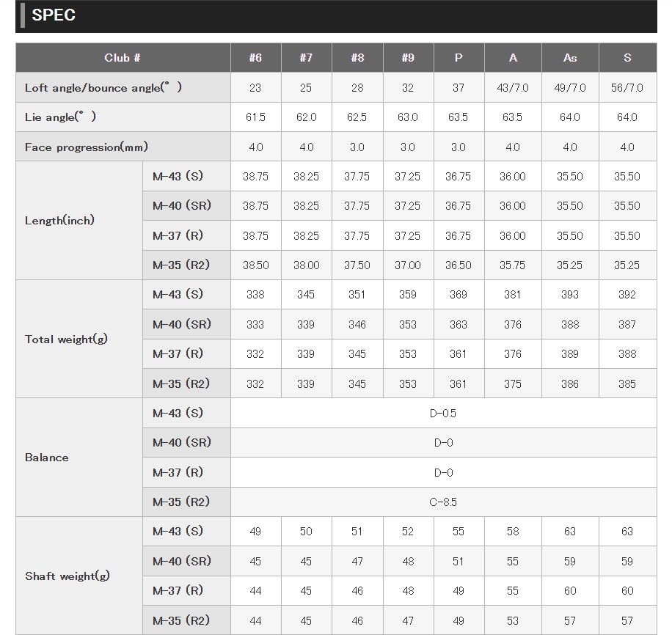The height and width of the screenshot is (635, 672).
Task: Click the Club # header cell
Action: (123, 58)
